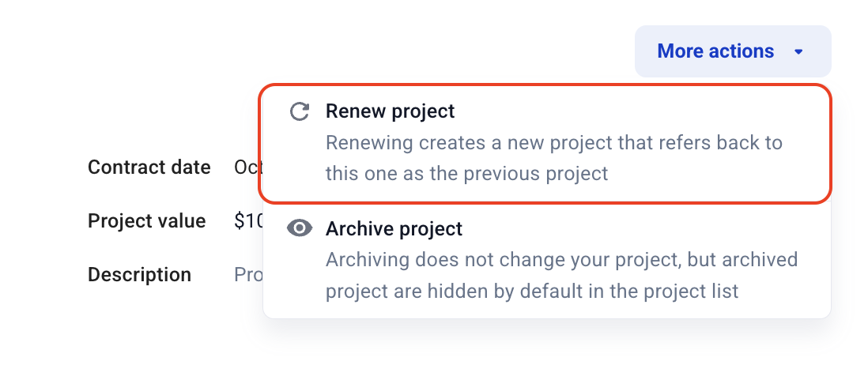Image resolution: width=868 pixels, height=365 pixels.
Task: Click the eye icon beside Archive project
Action: [x=300, y=228]
